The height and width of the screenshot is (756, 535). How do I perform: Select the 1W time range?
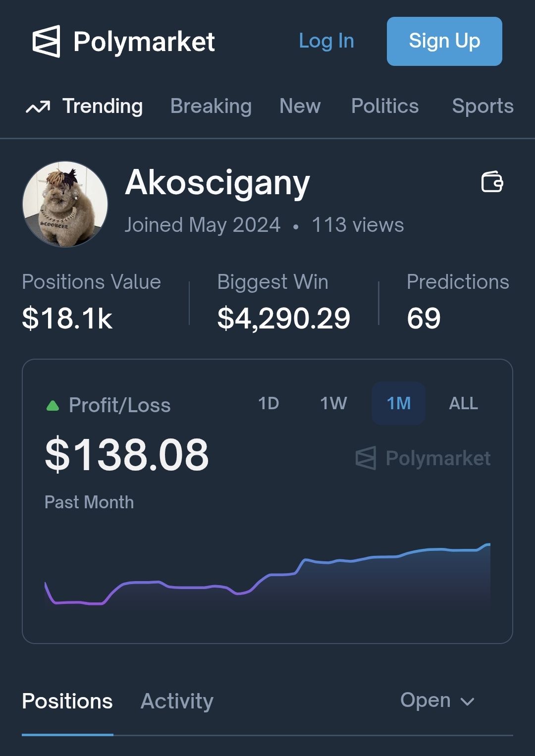333,403
